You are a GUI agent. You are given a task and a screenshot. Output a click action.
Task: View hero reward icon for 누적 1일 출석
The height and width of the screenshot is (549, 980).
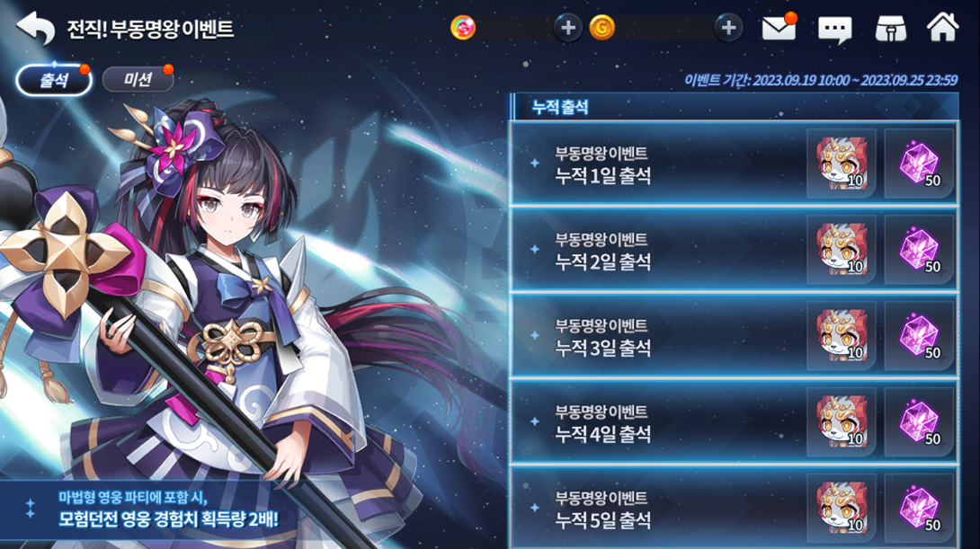pos(842,164)
